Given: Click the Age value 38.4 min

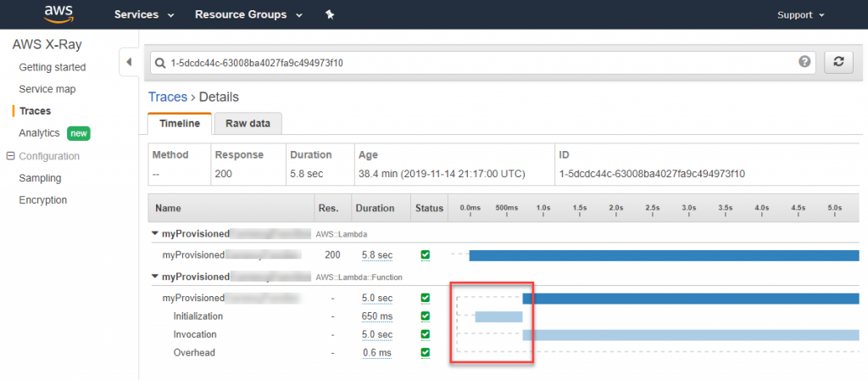Looking at the screenshot, I should click(x=442, y=174).
